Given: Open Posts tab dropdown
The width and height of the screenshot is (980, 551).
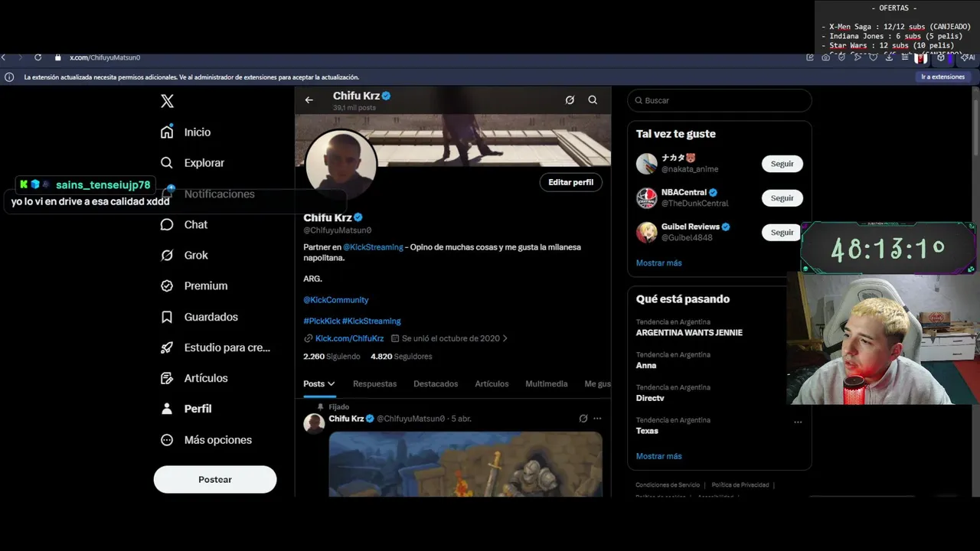Looking at the screenshot, I should coord(319,383).
